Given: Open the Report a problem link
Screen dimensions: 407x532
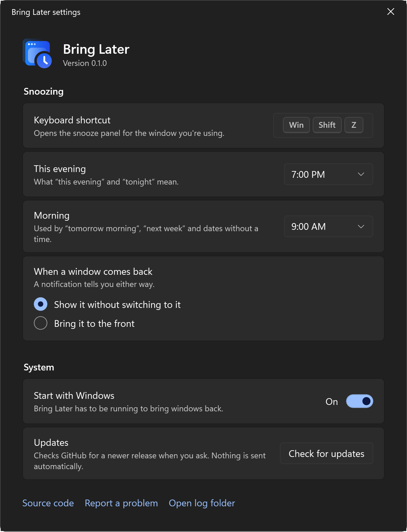Looking at the screenshot, I should (121, 503).
